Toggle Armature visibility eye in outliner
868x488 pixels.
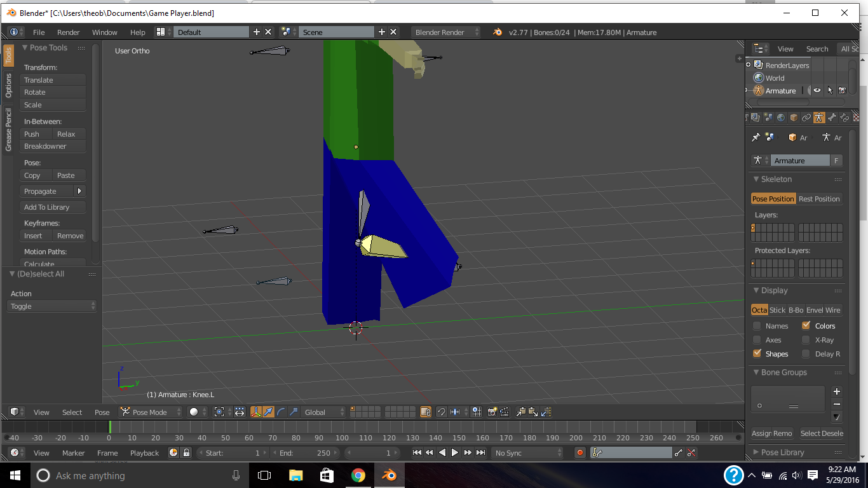tap(817, 90)
